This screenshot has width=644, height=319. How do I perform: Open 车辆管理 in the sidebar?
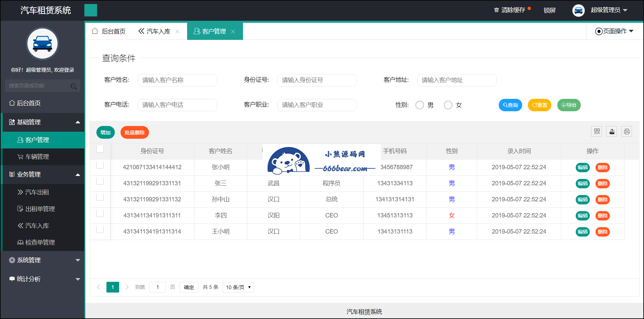click(43, 157)
